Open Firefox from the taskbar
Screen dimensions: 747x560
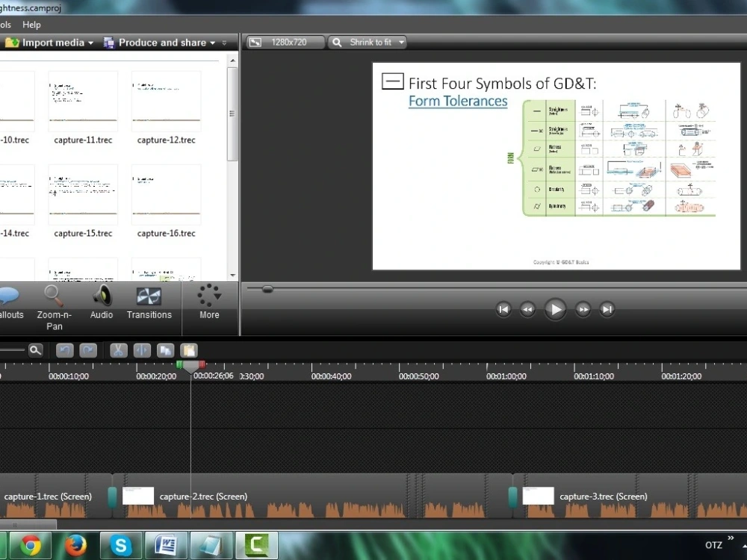[x=75, y=545]
